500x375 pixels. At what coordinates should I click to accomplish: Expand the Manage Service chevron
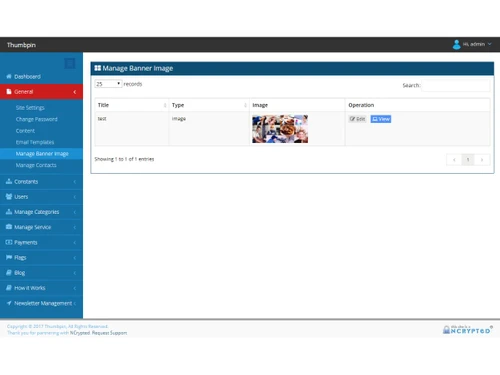coord(75,227)
